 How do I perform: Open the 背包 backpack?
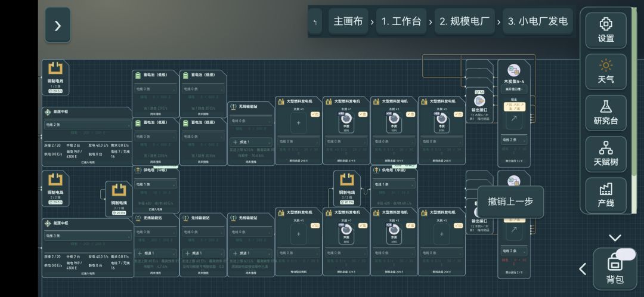614,269
